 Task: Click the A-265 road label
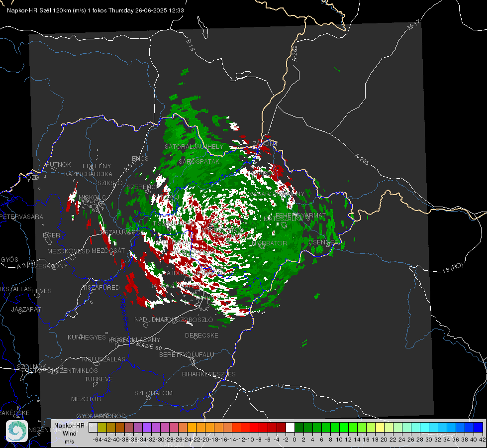tap(362, 159)
